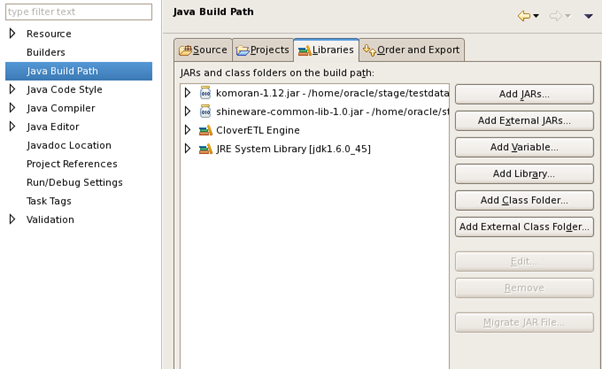602x369 pixels.
Task: Select Resource in the preferences tree
Action: tap(49, 34)
